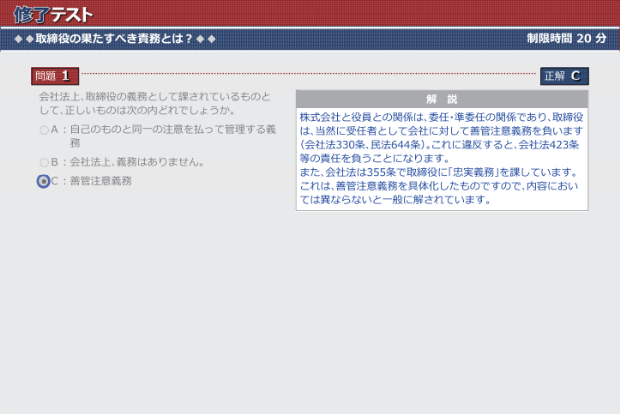
Task: Select radio button for answer C 善管注意義務
Action: pos(43,181)
